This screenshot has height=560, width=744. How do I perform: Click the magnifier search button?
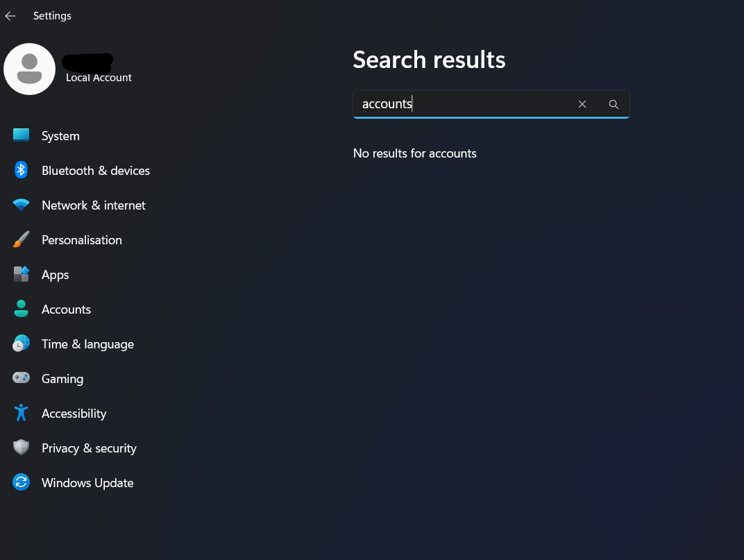pos(614,104)
